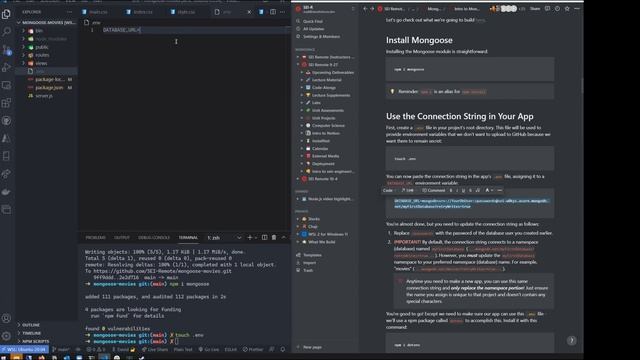Open Accounts icon at activity bar bottom
This screenshot has height=360, width=640.
[x=6, y=318]
